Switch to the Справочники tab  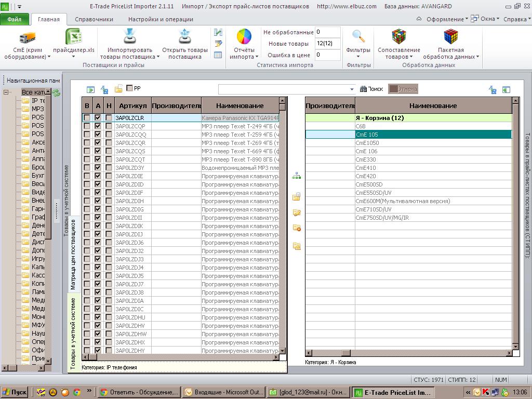coord(94,19)
